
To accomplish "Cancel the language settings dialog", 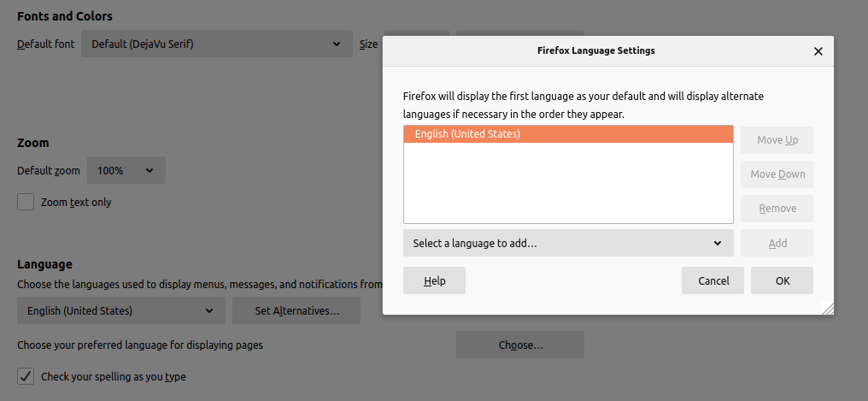I will (x=713, y=280).
